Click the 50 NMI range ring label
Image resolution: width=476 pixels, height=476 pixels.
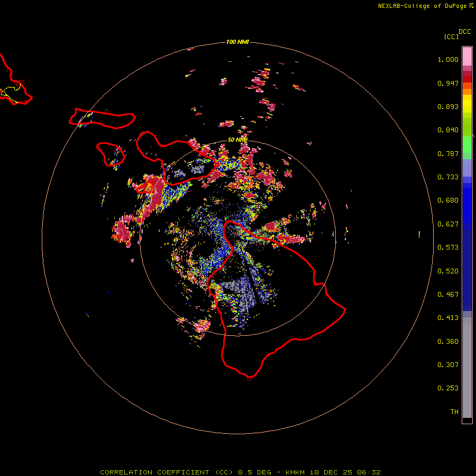[x=237, y=140]
